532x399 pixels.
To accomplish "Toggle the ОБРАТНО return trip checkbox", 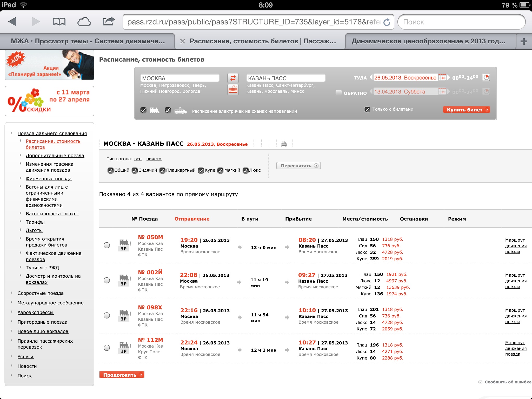I will pos(338,92).
